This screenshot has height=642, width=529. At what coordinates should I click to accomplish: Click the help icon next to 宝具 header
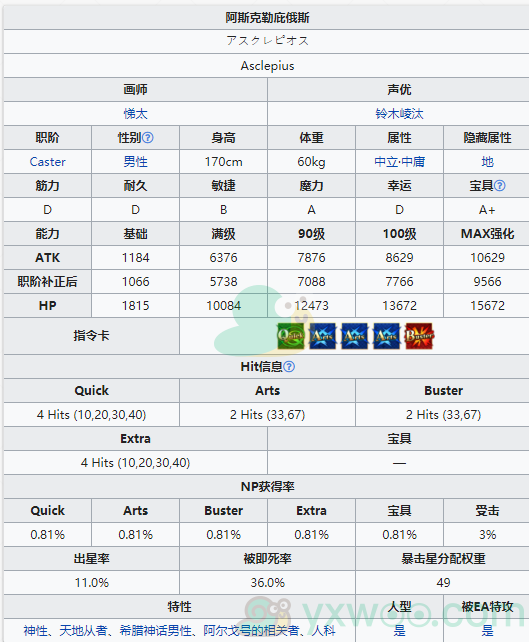(x=500, y=185)
